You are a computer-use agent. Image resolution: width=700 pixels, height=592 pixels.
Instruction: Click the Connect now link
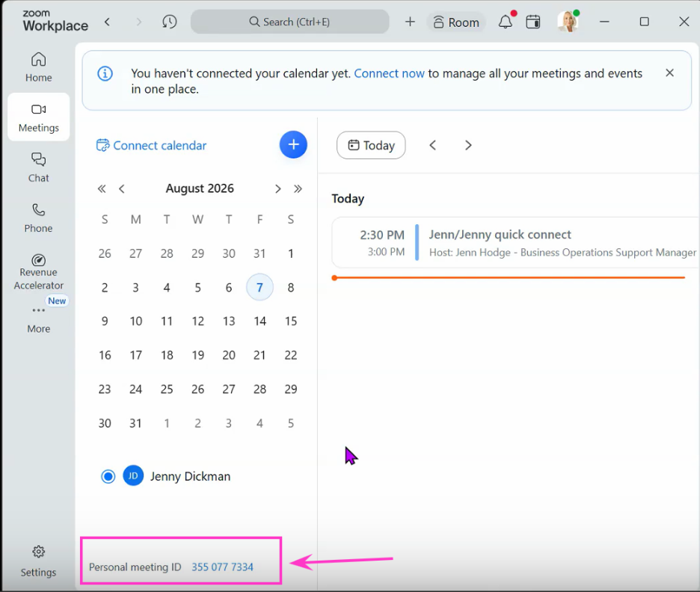pyautogui.click(x=389, y=73)
